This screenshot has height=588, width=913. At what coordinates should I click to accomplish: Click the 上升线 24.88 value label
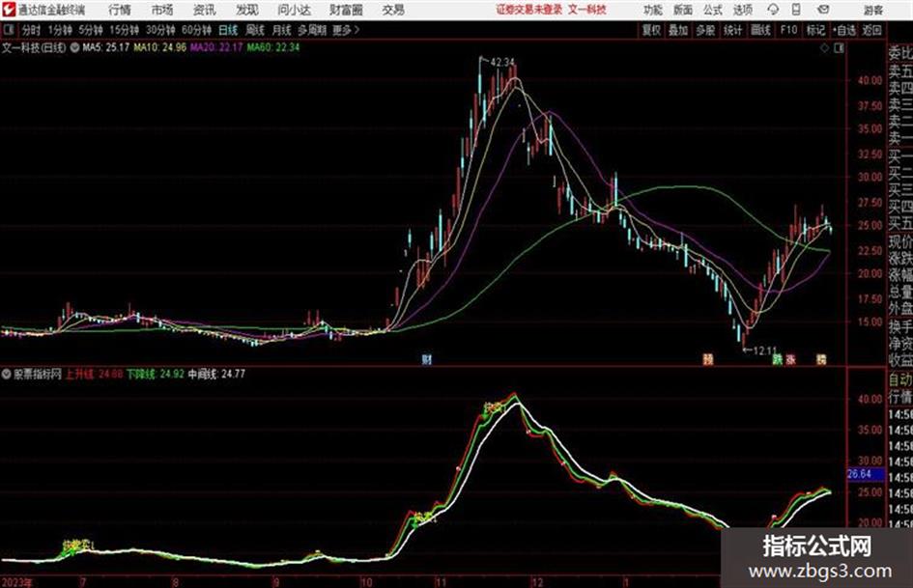coord(93,375)
